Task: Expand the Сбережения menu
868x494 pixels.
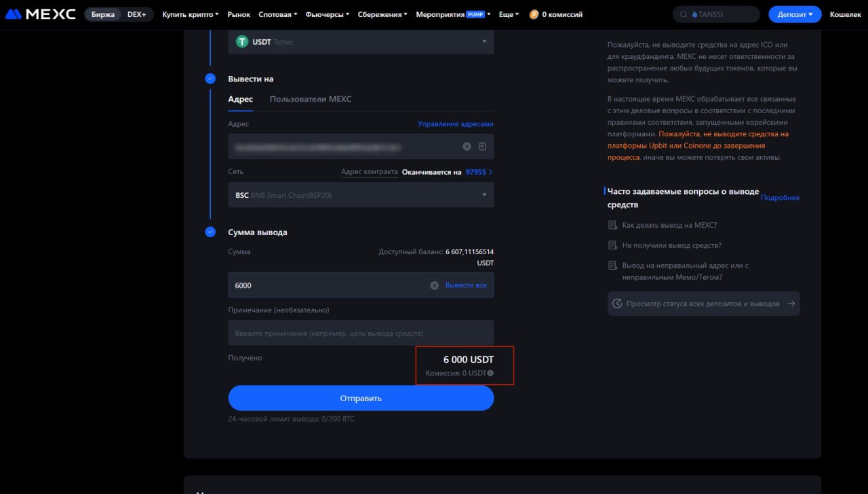Action: (383, 14)
